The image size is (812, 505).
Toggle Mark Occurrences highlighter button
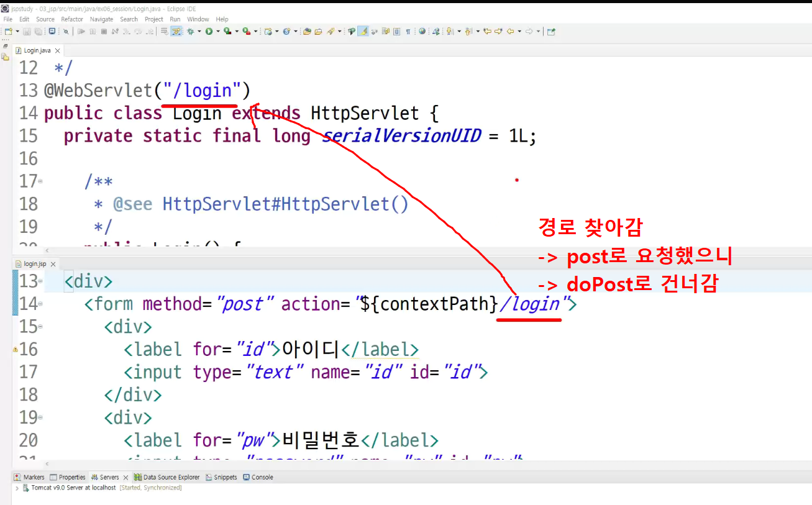[x=363, y=31]
